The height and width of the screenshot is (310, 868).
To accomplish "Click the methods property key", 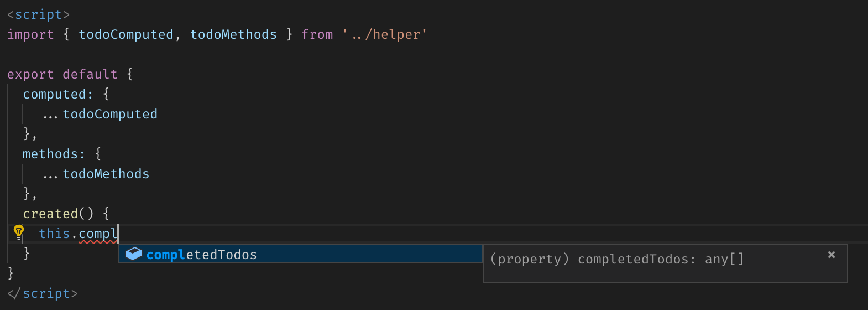I will tap(50, 154).
